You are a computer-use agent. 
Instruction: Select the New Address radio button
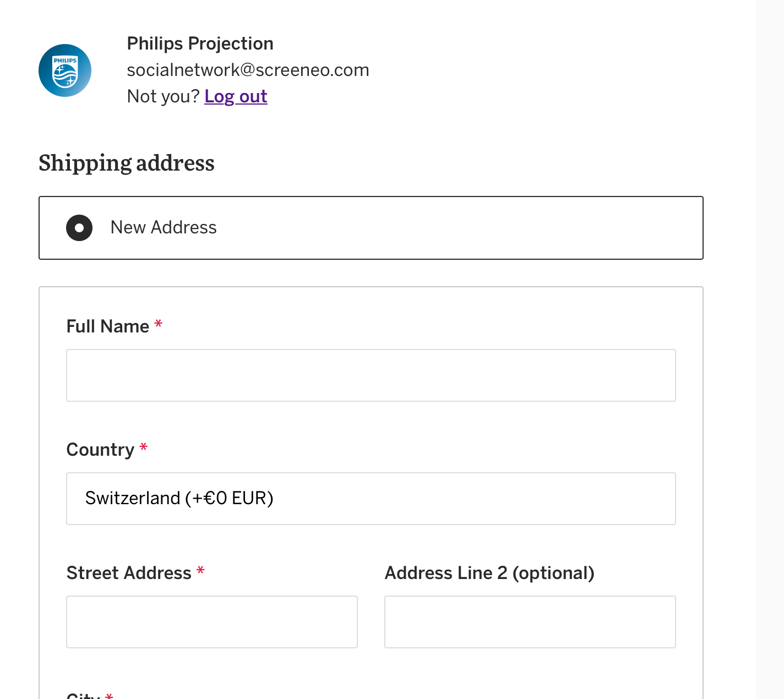pyautogui.click(x=79, y=228)
